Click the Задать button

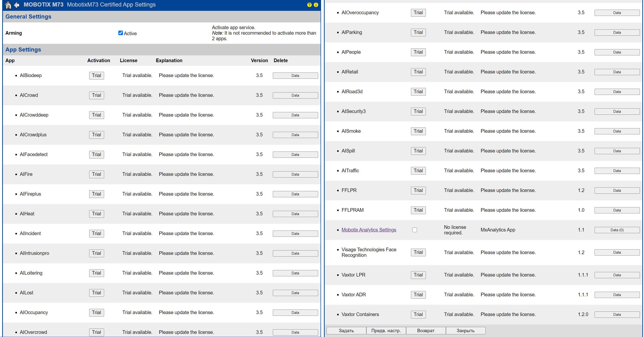pyautogui.click(x=346, y=330)
